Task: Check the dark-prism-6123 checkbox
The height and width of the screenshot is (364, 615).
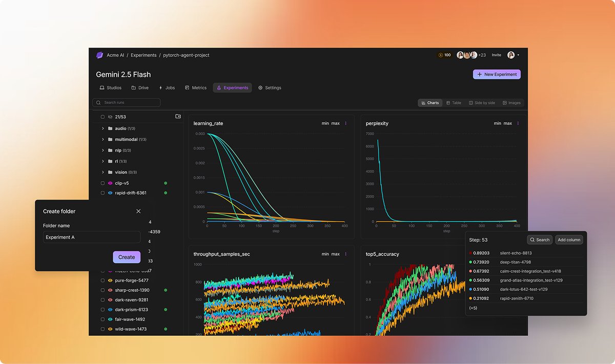Action: pos(102,310)
